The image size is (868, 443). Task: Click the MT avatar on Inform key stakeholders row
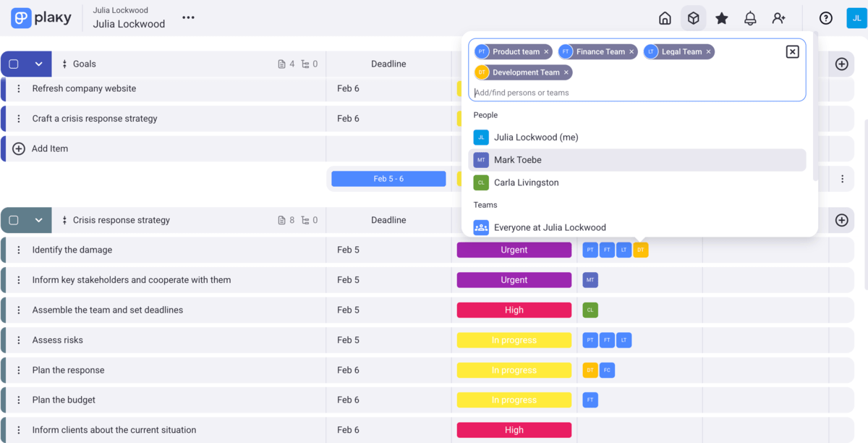590,279
